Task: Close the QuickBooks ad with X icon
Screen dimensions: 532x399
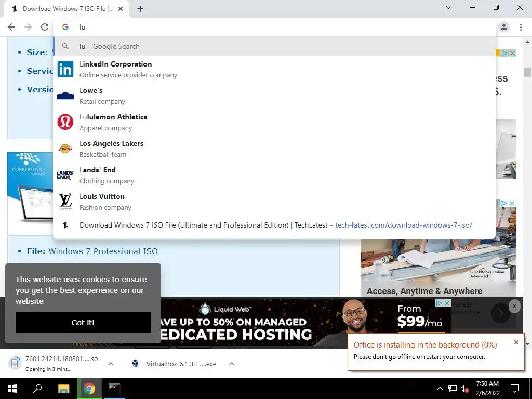Action: [512, 203]
